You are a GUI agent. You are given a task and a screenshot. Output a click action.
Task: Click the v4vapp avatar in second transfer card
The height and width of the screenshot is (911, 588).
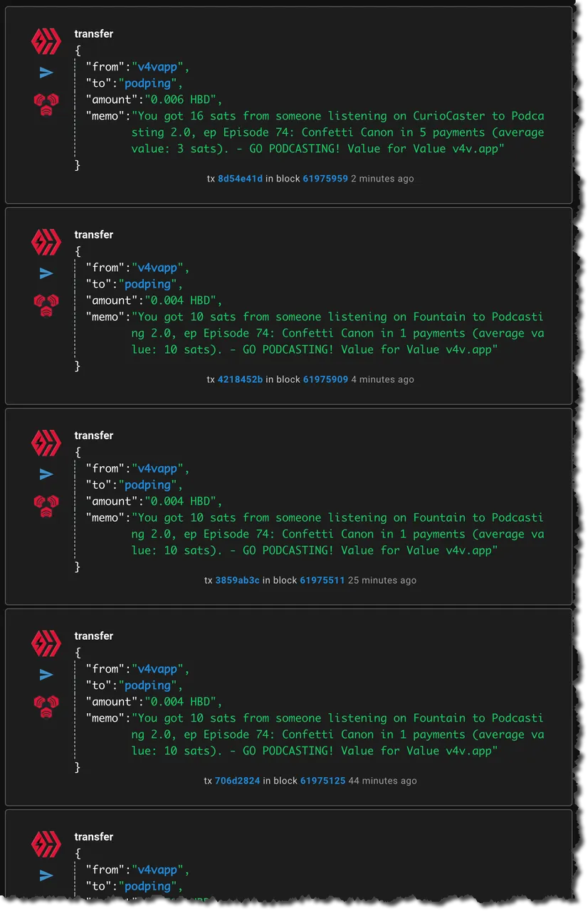click(46, 243)
